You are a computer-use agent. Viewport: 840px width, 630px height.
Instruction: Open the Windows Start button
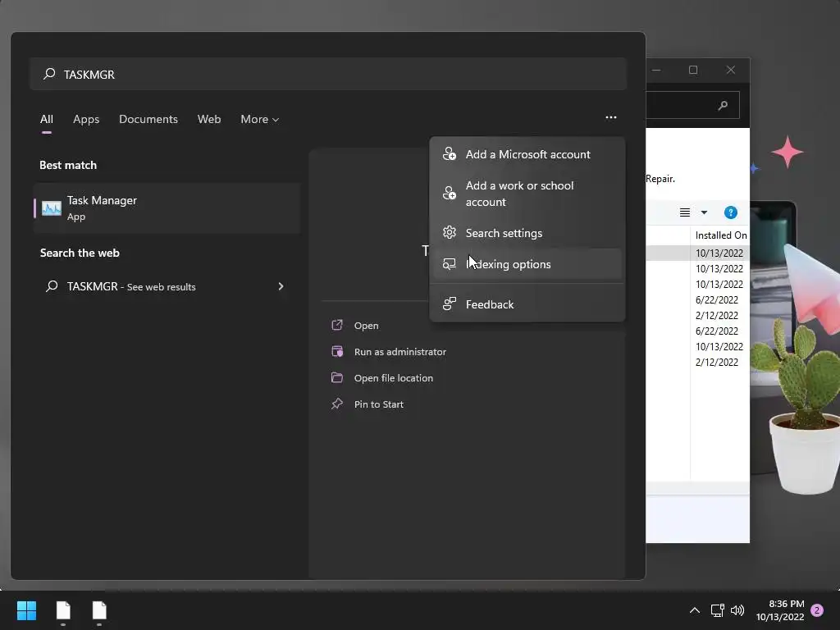(x=26, y=610)
